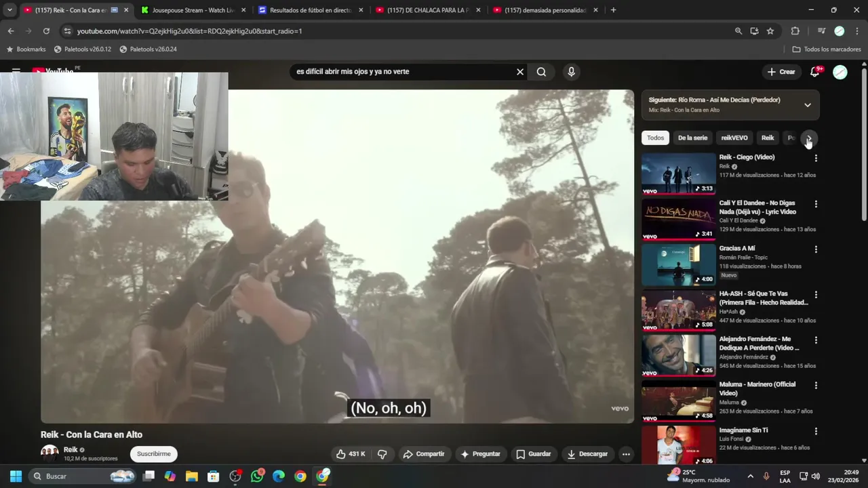Open more actions ellipsis under video
The image size is (868, 488).
click(x=626, y=454)
